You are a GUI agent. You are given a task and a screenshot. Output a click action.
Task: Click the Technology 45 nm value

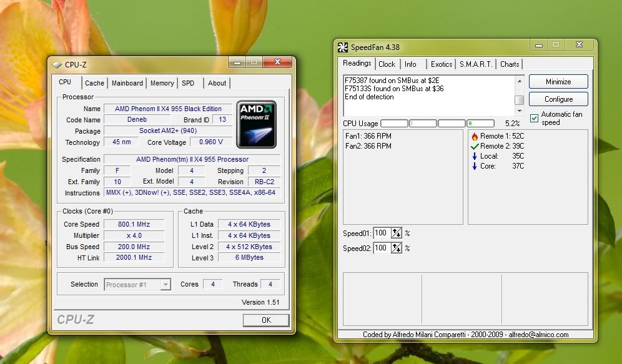tap(121, 142)
